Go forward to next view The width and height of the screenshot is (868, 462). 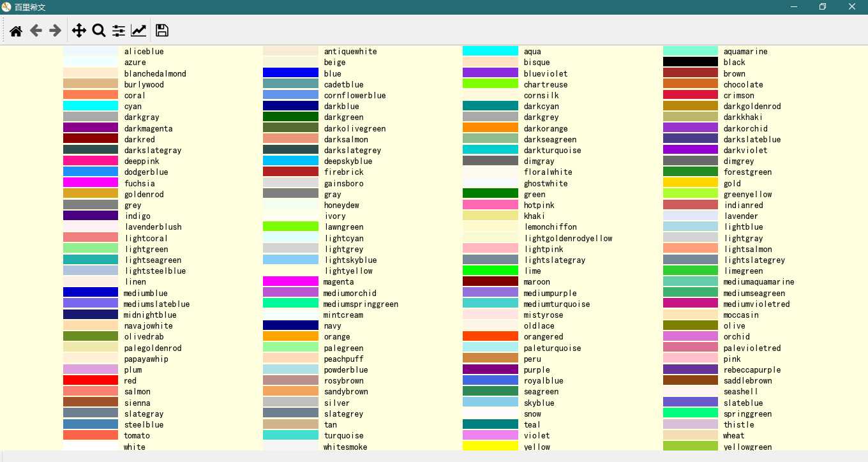56,31
